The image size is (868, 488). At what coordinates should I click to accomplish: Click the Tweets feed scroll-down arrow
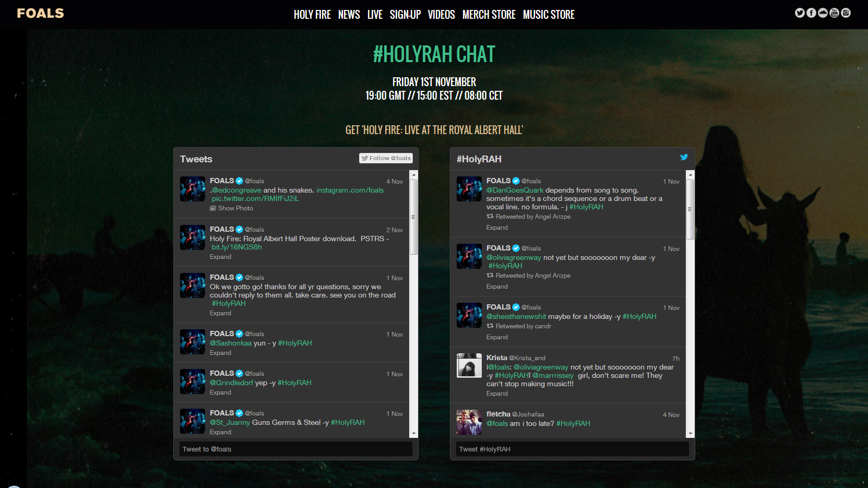(x=413, y=434)
